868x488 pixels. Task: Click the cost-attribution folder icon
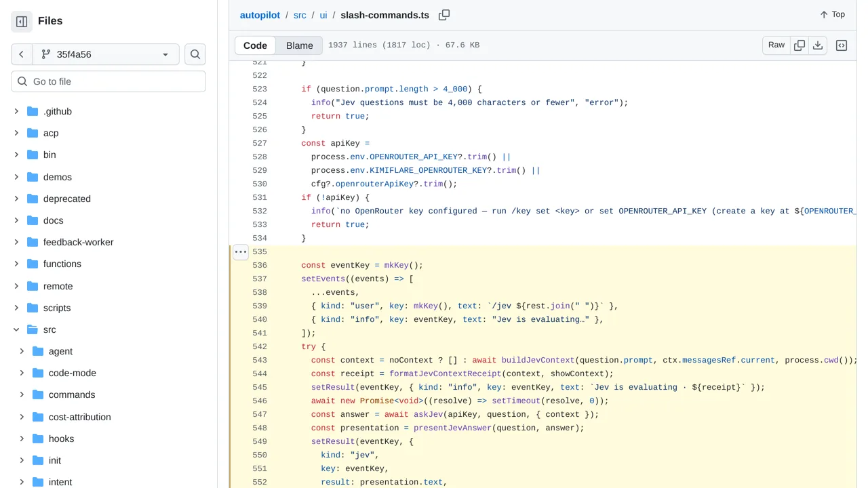tap(37, 417)
